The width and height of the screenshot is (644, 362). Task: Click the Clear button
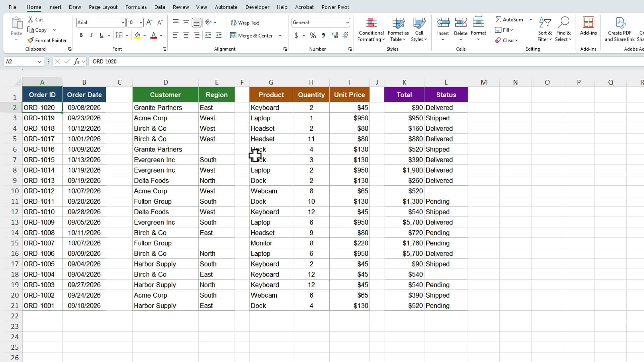tap(507, 40)
